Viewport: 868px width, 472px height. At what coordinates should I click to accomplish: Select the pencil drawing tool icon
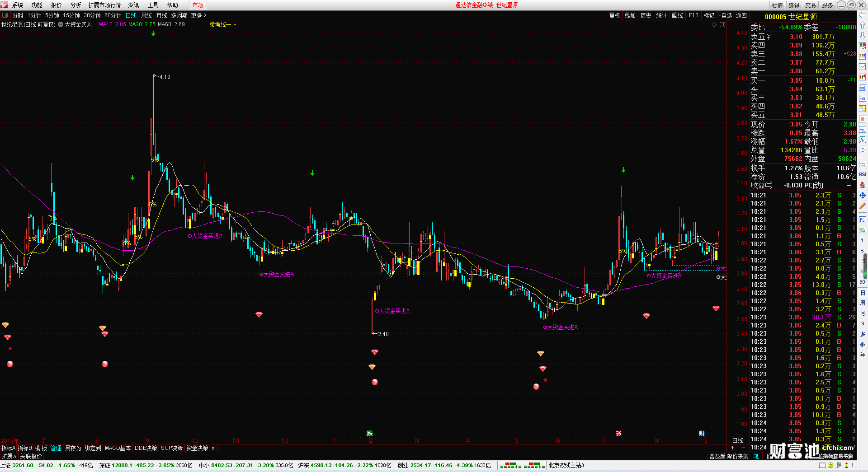pos(863,206)
